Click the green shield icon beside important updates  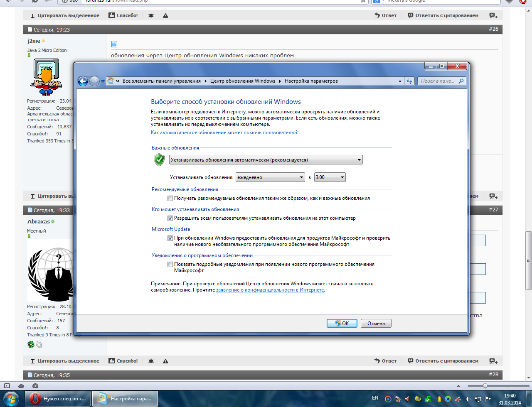click(159, 160)
